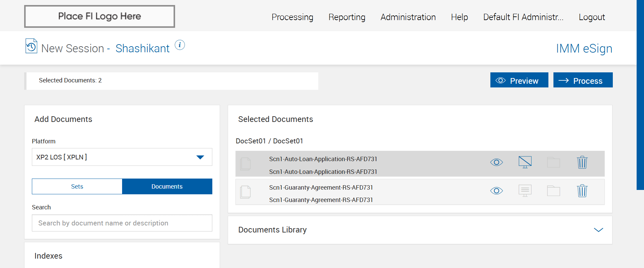Open the Processing menu
This screenshot has width=644, height=268.
click(292, 17)
